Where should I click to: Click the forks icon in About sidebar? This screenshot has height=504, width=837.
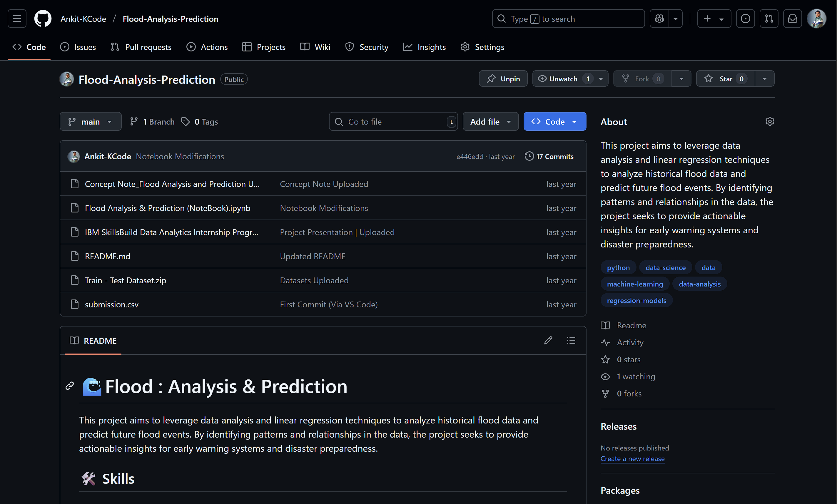(x=605, y=394)
